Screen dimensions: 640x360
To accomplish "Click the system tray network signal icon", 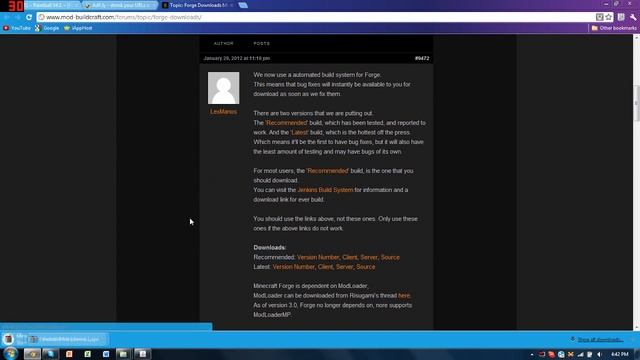I will (x=580, y=354).
